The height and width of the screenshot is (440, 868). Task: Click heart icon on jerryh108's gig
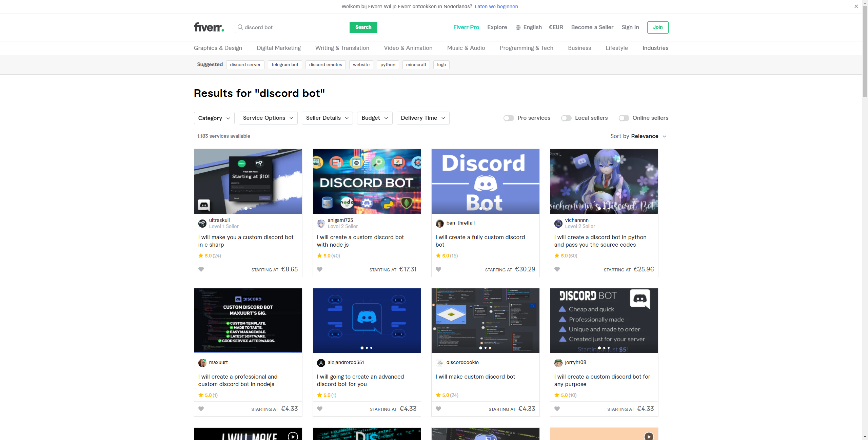(557, 409)
